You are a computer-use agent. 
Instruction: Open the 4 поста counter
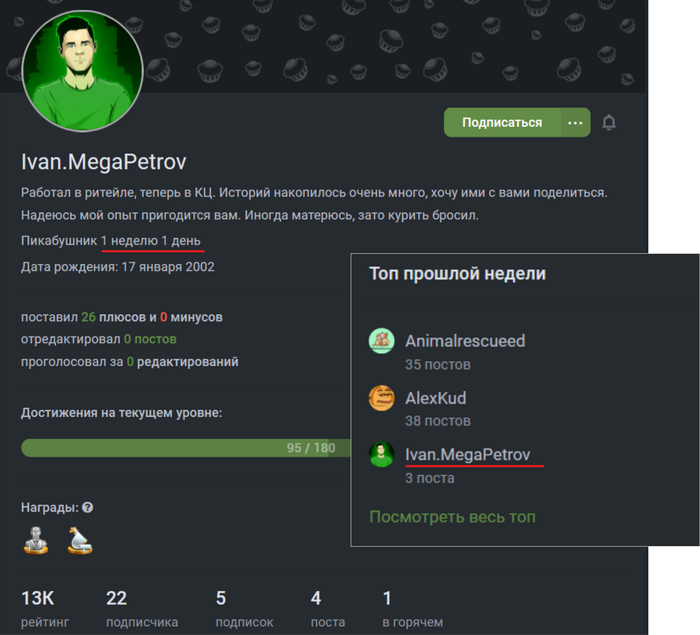pos(328,609)
